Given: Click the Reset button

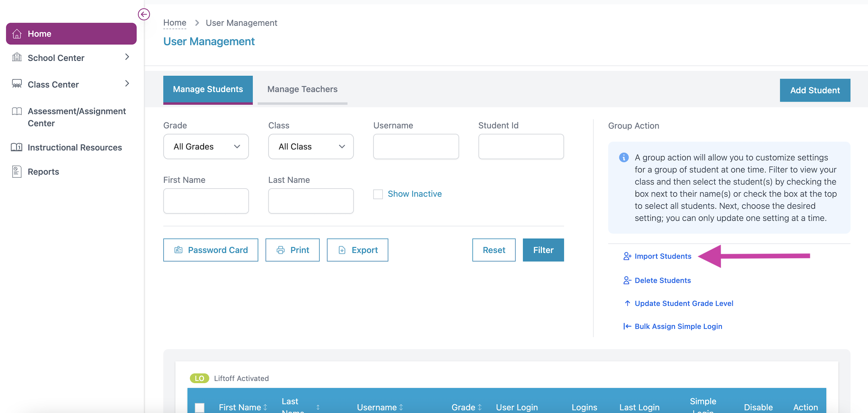Looking at the screenshot, I should pyautogui.click(x=494, y=250).
